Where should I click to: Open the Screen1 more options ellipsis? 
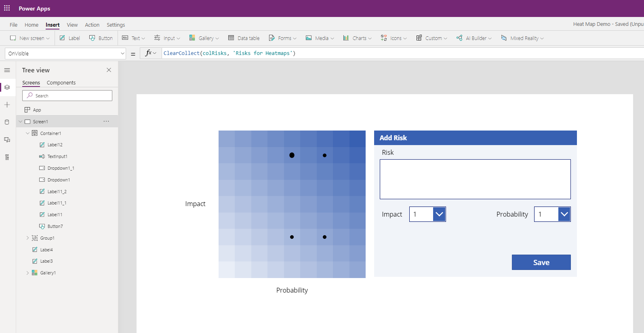pyautogui.click(x=106, y=121)
